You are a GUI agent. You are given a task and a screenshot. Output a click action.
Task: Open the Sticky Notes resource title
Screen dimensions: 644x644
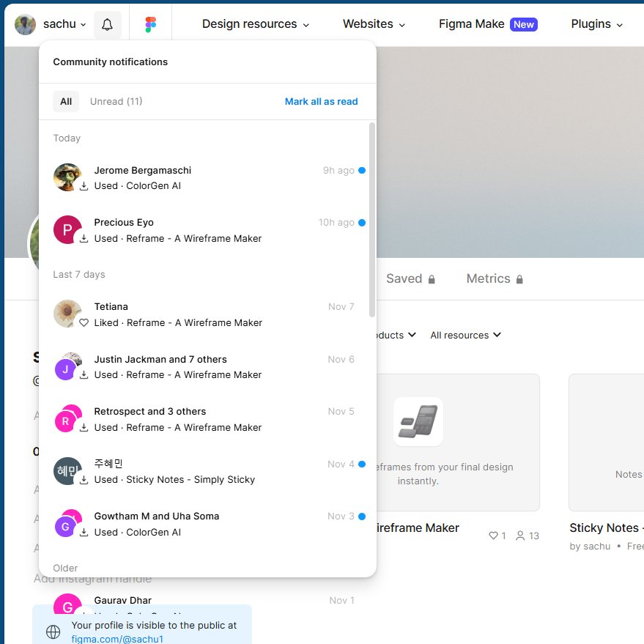[606, 528]
